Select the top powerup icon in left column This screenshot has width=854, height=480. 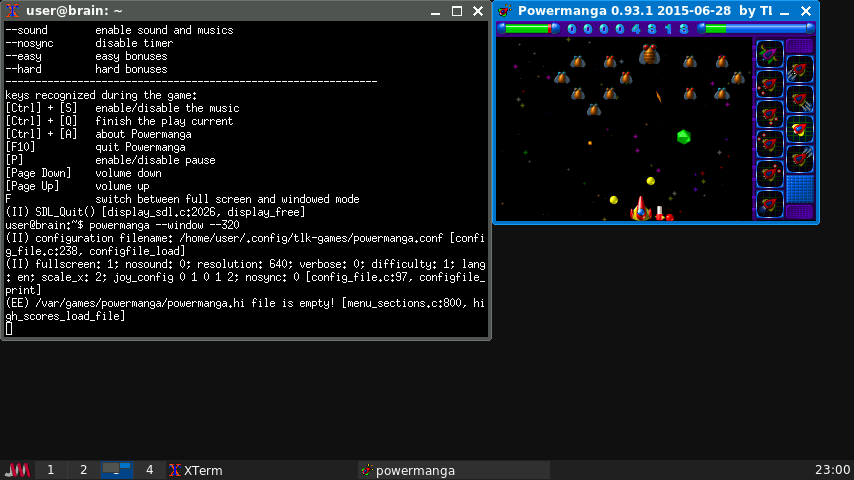click(x=769, y=53)
